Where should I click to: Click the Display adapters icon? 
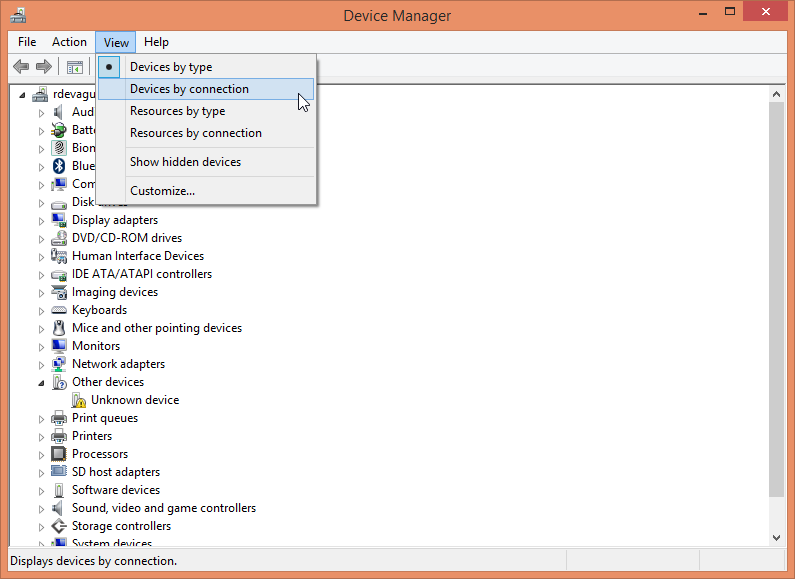coord(59,220)
